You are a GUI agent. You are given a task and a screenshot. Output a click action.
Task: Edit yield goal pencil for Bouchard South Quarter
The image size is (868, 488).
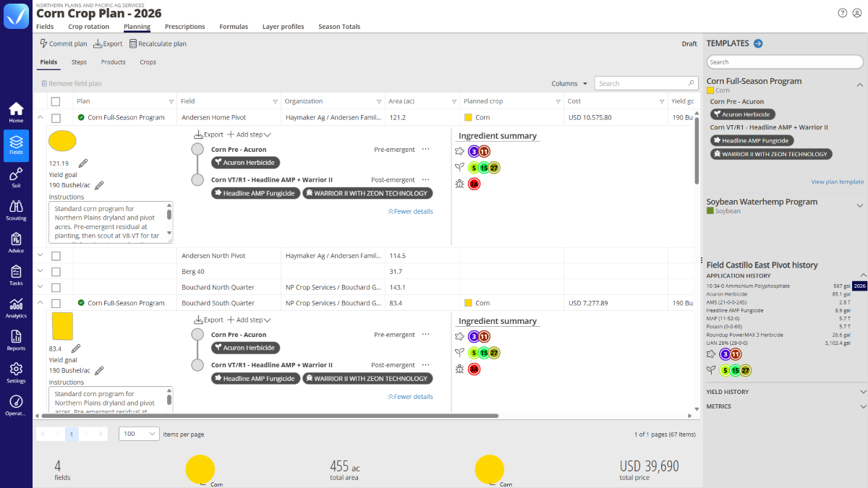(x=99, y=371)
